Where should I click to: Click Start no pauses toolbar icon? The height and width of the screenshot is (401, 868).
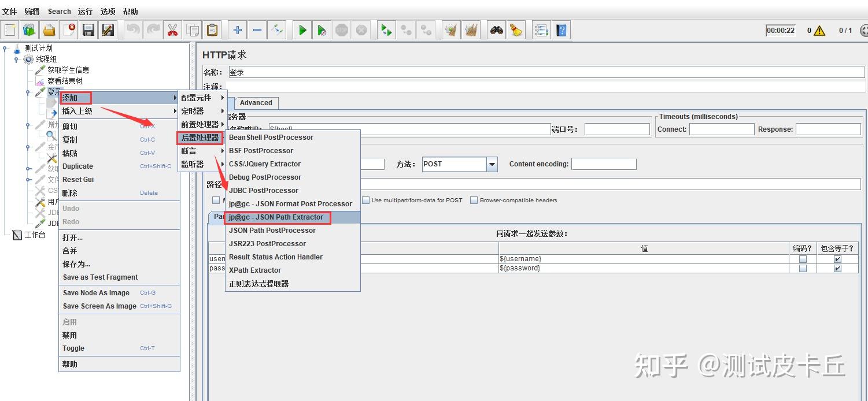pyautogui.click(x=322, y=30)
